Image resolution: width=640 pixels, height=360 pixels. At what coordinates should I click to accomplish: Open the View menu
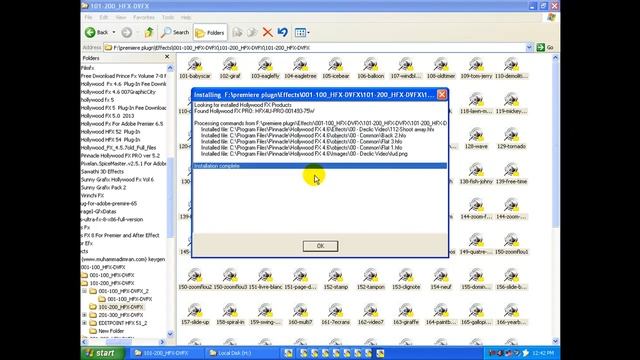121,18
